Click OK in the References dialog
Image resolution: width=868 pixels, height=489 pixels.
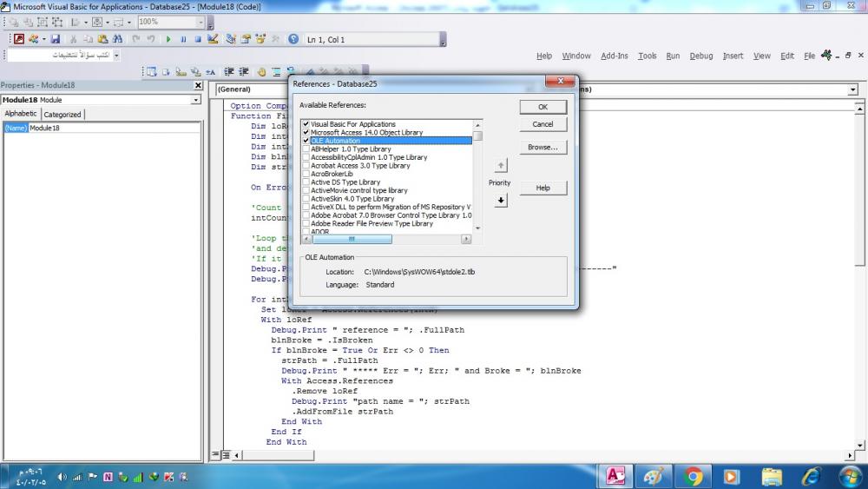pyautogui.click(x=543, y=107)
